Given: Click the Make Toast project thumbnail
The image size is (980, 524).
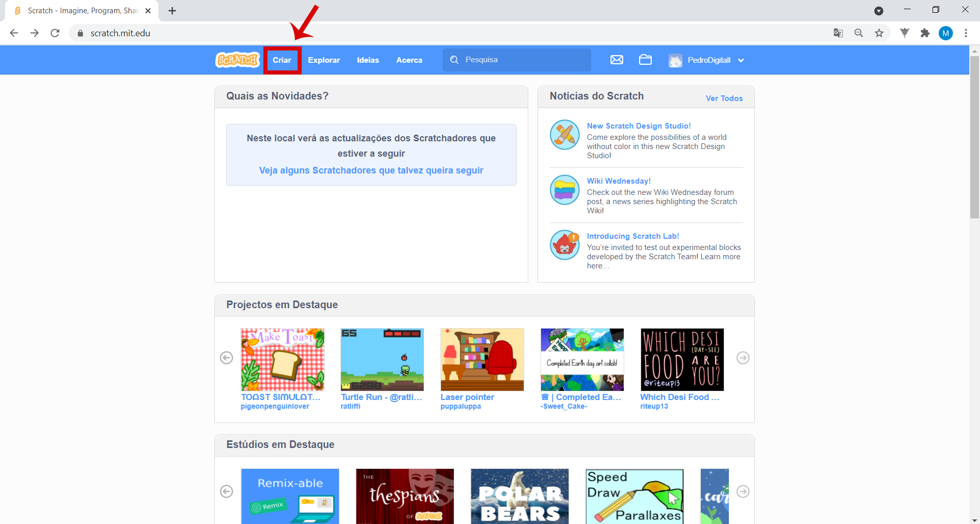Looking at the screenshot, I should (282, 359).
